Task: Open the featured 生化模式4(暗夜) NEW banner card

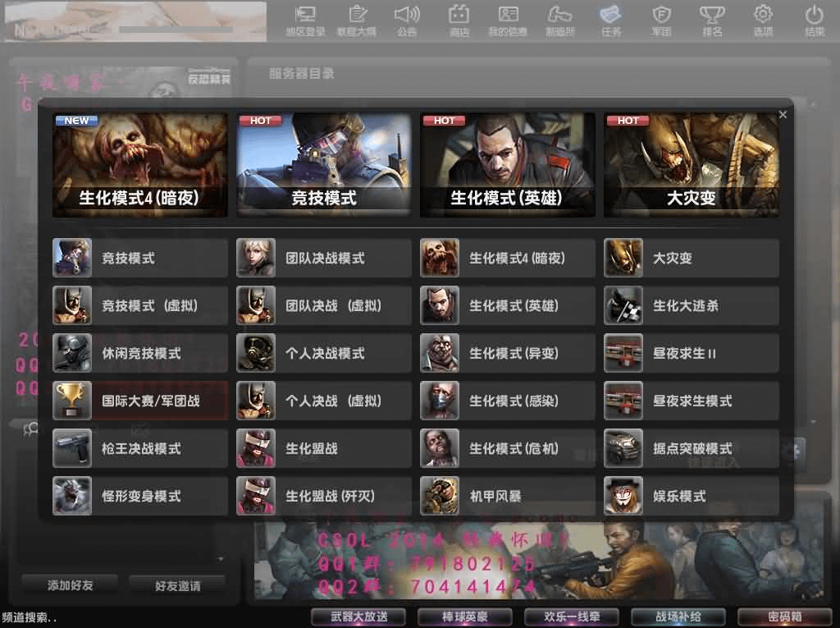Action: click(139, 165)
